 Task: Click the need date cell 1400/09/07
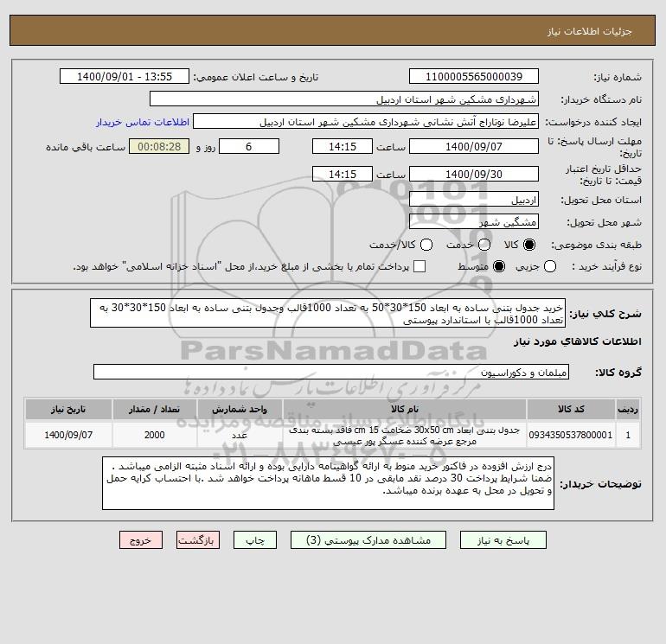[x=68, y=435]
